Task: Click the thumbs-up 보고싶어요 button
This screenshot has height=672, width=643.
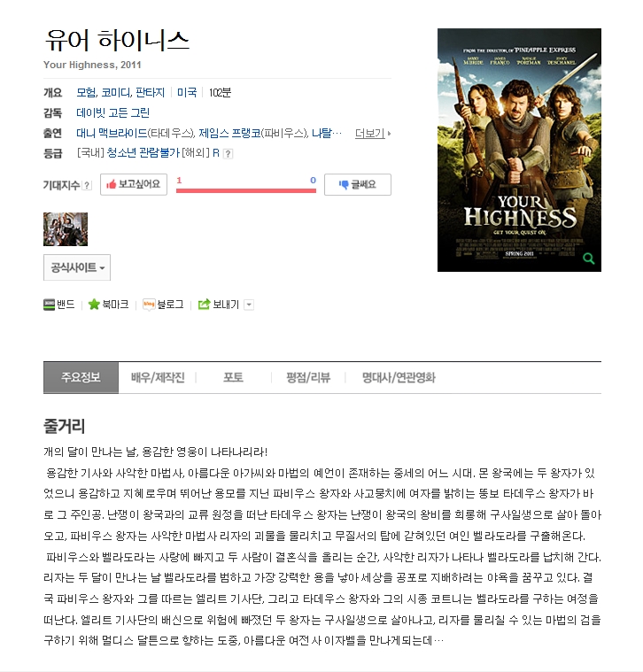Action: 134,184
